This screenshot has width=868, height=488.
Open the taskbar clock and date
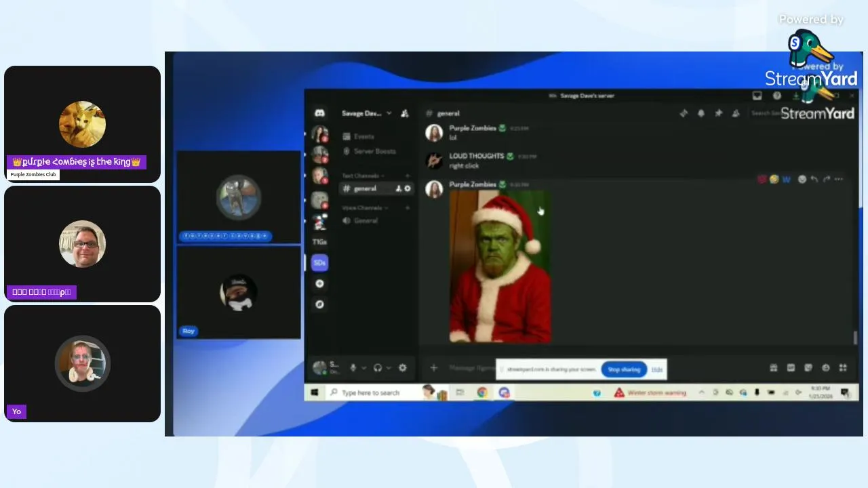point(821,392)
